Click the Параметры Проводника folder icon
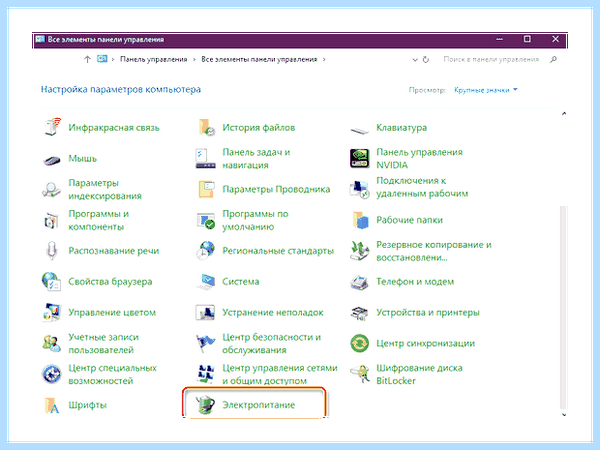The image size is (600, 450). (x=207, y=189)
